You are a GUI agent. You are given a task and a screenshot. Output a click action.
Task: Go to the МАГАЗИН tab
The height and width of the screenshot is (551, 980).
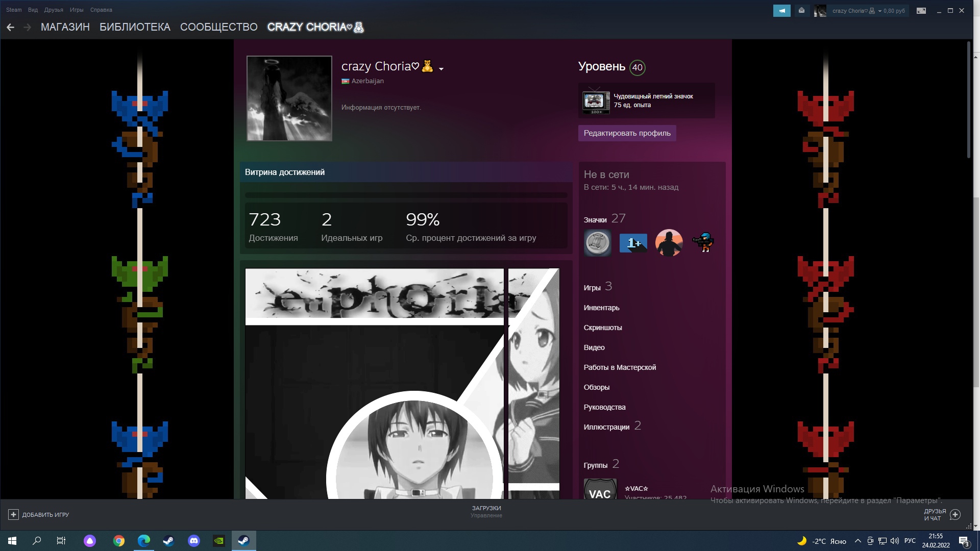(x=65, y=27)
